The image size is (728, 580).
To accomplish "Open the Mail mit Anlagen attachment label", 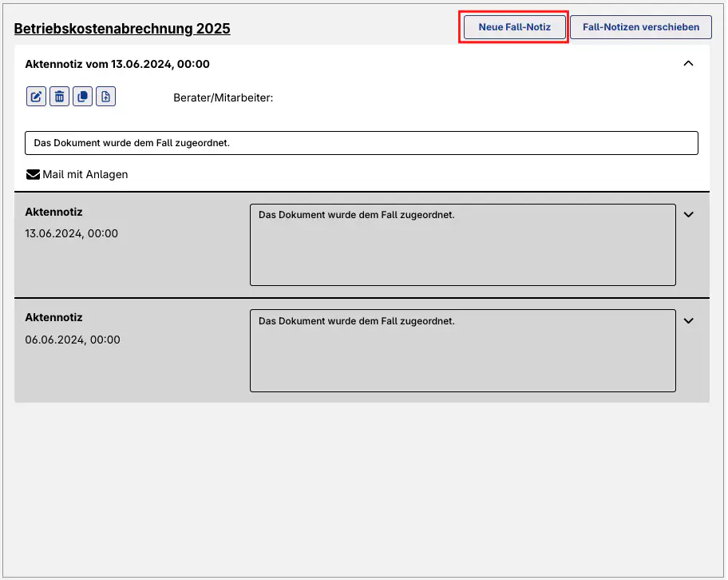I will coord(85,174).
